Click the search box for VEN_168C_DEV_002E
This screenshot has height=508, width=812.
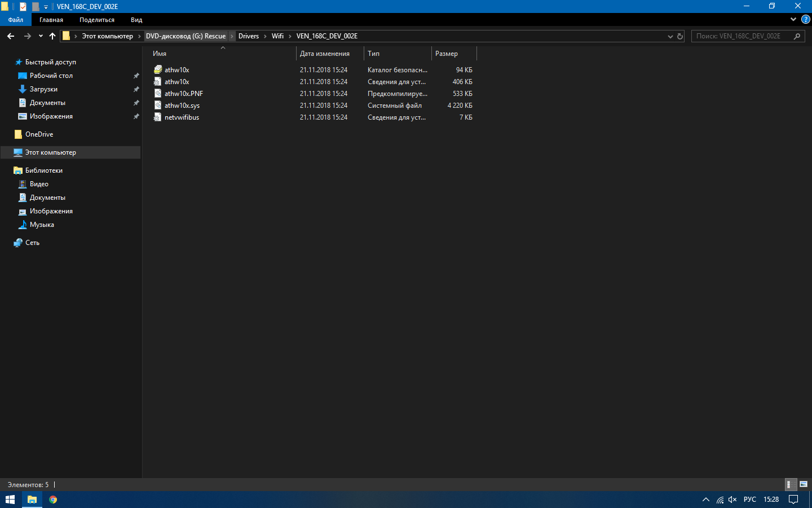742,36
